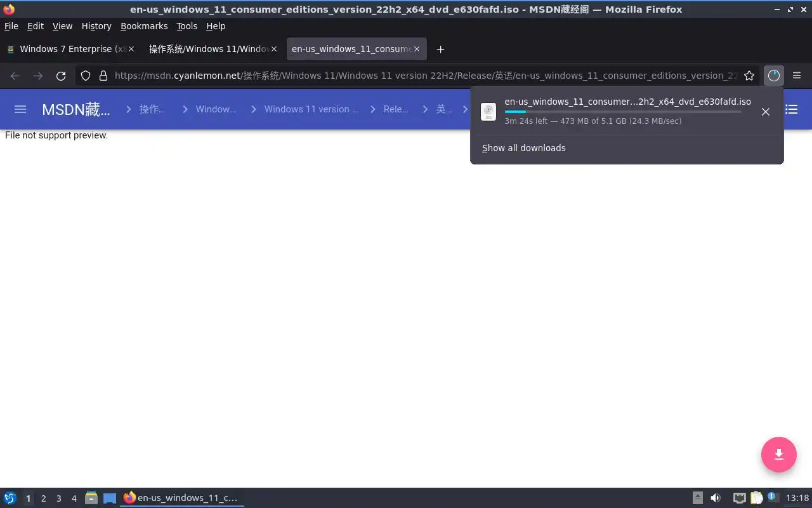Navigate to the Windows 11 version breadcrumb
Image resolution: width=812 pixels, height=508 pixels.
[311, 109]
